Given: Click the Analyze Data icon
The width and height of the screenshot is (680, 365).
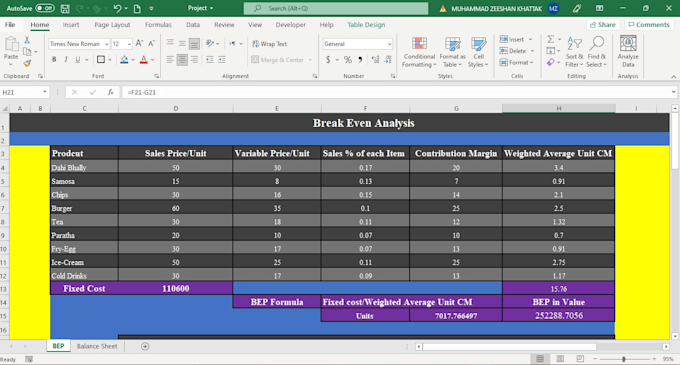Looking at the screenshot, I should click(x=628, y=43).
